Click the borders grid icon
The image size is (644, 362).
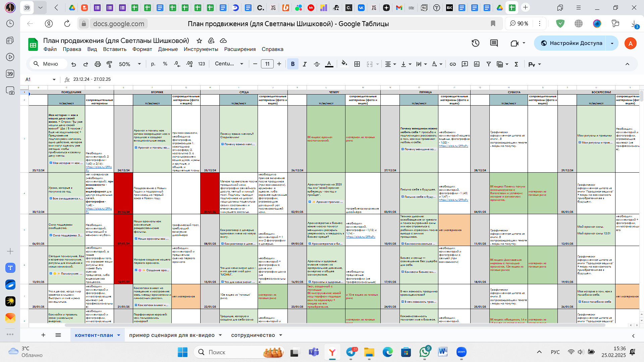[357, 64]
